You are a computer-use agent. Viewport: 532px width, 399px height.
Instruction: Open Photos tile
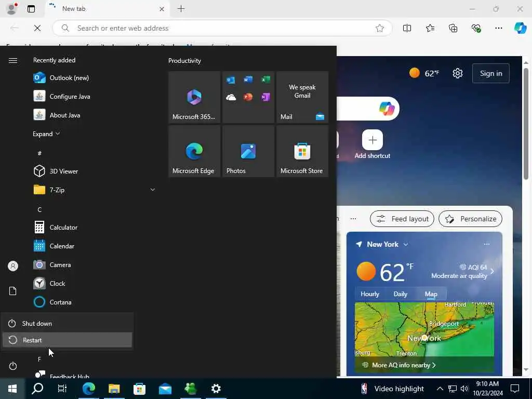tap(248, 151)
